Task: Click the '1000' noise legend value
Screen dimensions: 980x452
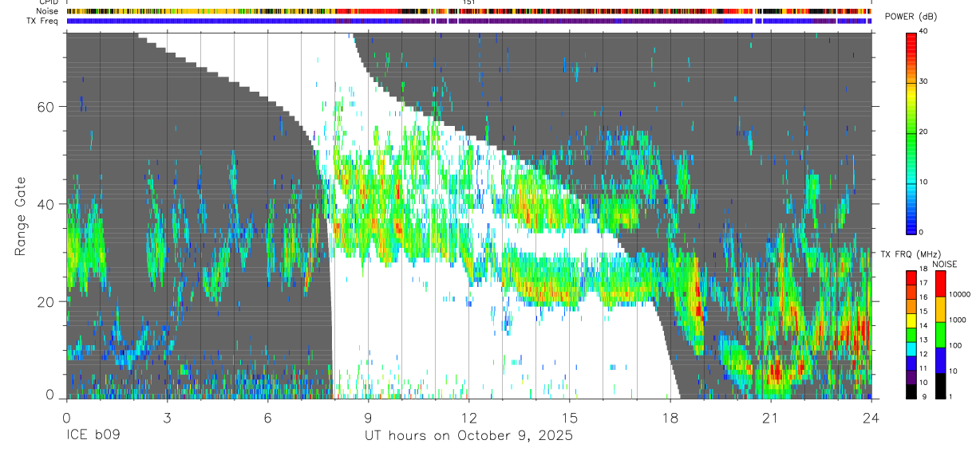Action: coord(956,320)
